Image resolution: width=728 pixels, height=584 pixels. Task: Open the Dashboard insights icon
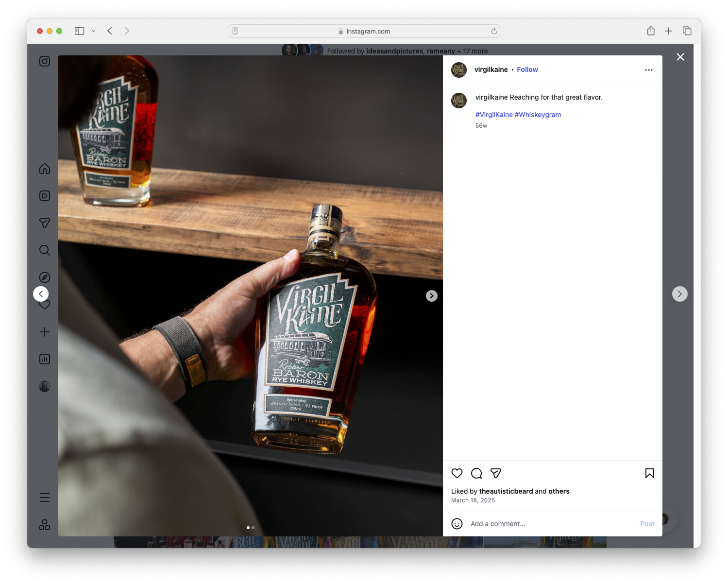coord(44,359)
